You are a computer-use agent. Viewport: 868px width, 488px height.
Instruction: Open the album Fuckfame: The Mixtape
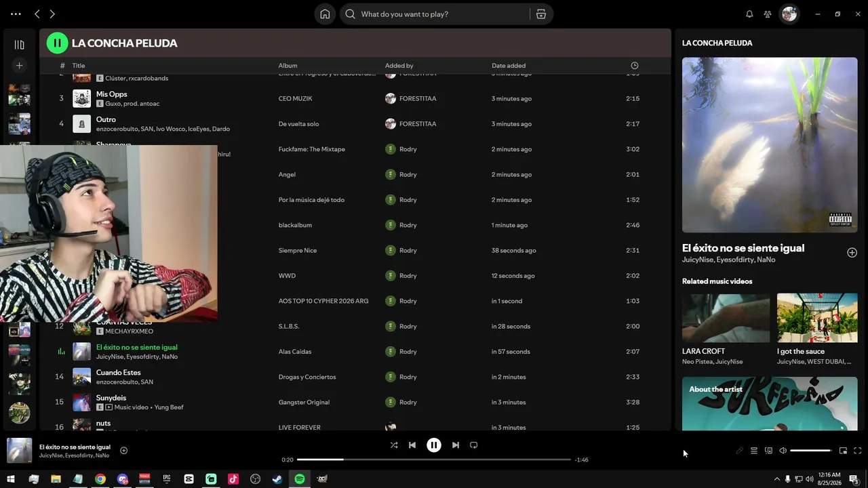pos(312,149)
